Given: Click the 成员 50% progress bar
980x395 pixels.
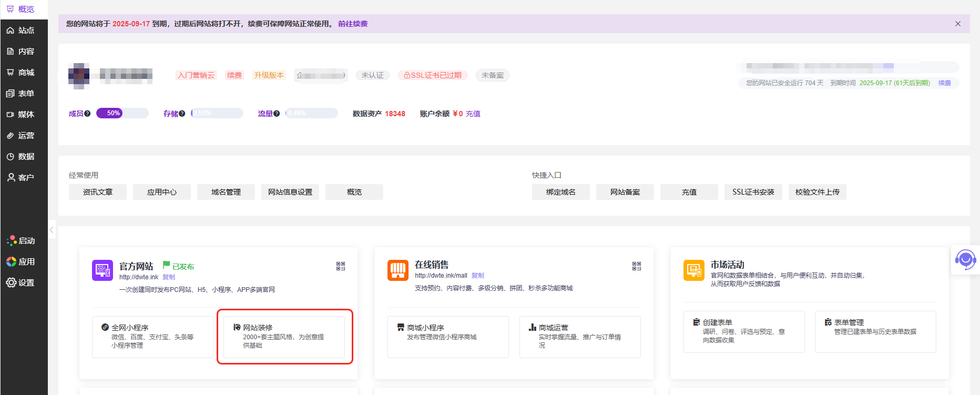Looking at the screenshot, I should pos(122,113).
